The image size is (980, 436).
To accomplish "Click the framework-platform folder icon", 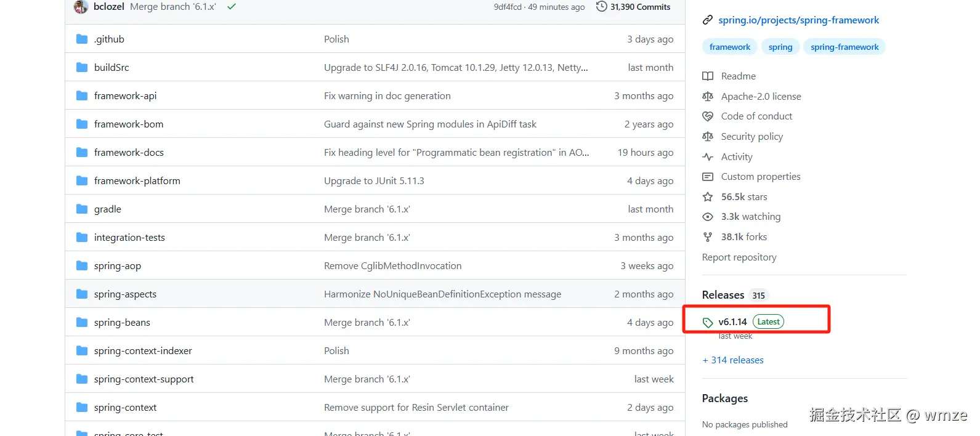I will pos(82,180).
